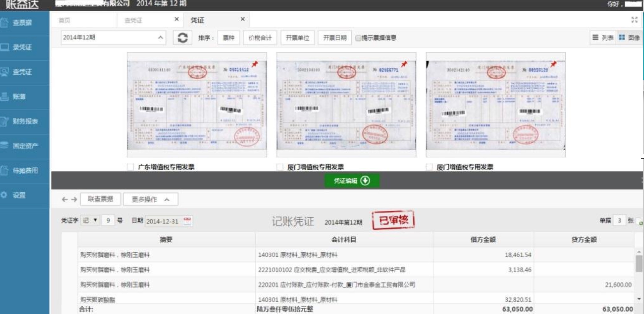Enable 提示票据信息 checkbox
644x314 pixels.
[358, 38]
